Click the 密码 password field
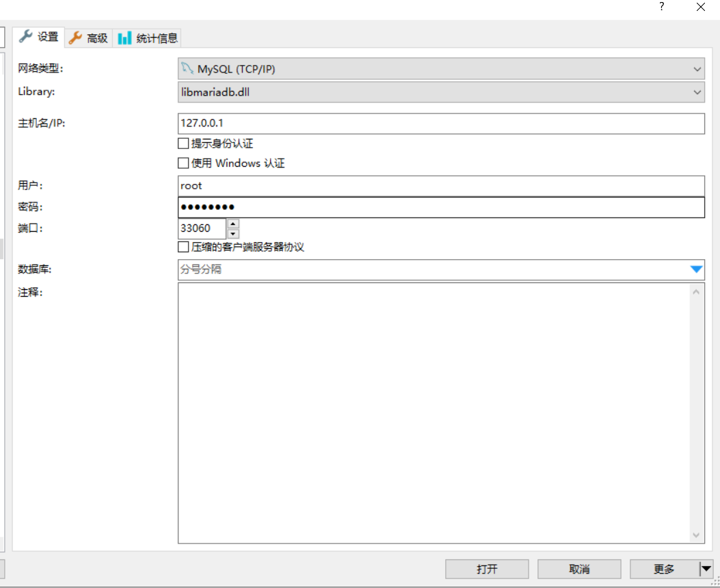The height and width of the screenshot is (588, 720). point(410,206)
